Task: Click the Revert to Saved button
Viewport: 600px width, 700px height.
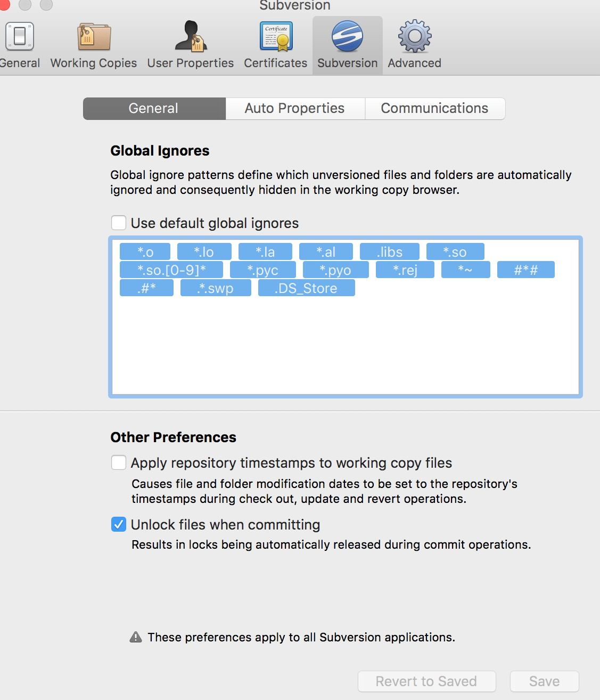Action: [x=427, y=681]
